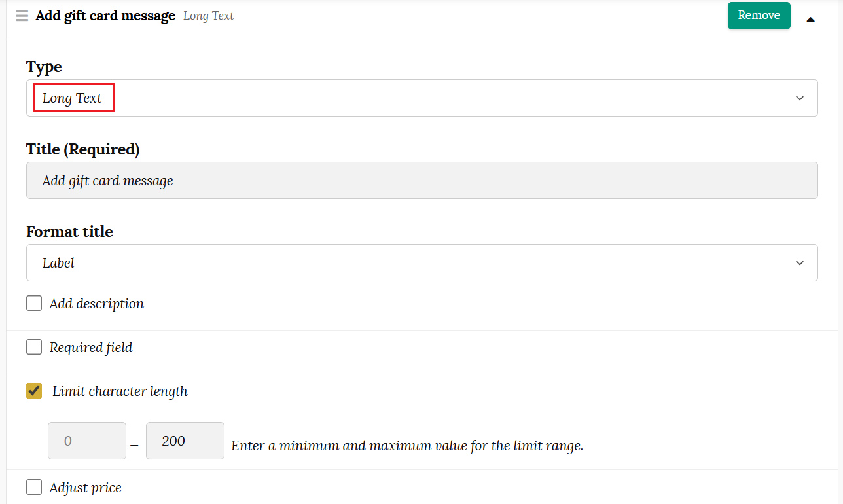Open the Type dropdown showing Long Text
Viewport: 843px width, 504px height.
click(422, 98)
